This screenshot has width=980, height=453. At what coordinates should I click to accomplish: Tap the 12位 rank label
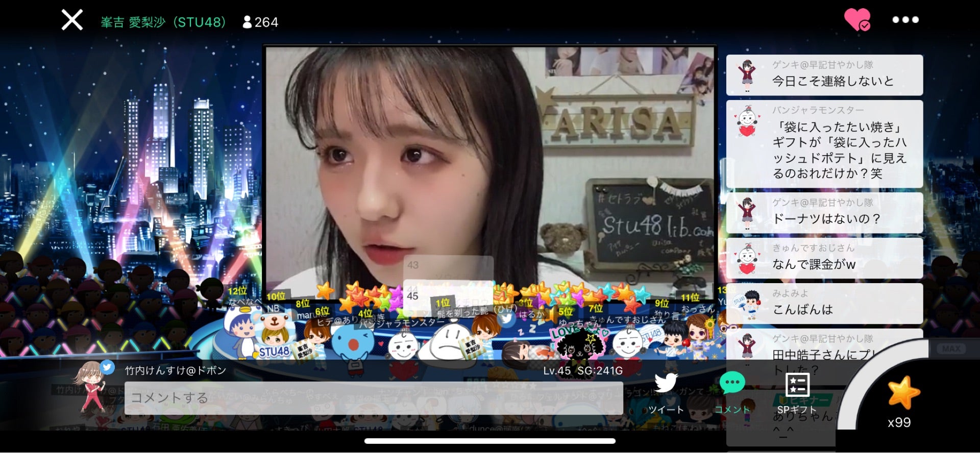coord(237,291)
